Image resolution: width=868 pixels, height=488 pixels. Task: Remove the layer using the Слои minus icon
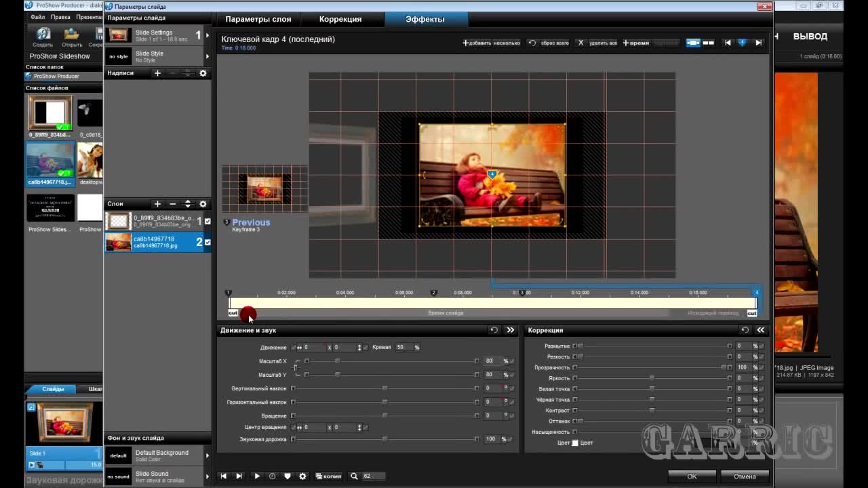coord(172,204)
